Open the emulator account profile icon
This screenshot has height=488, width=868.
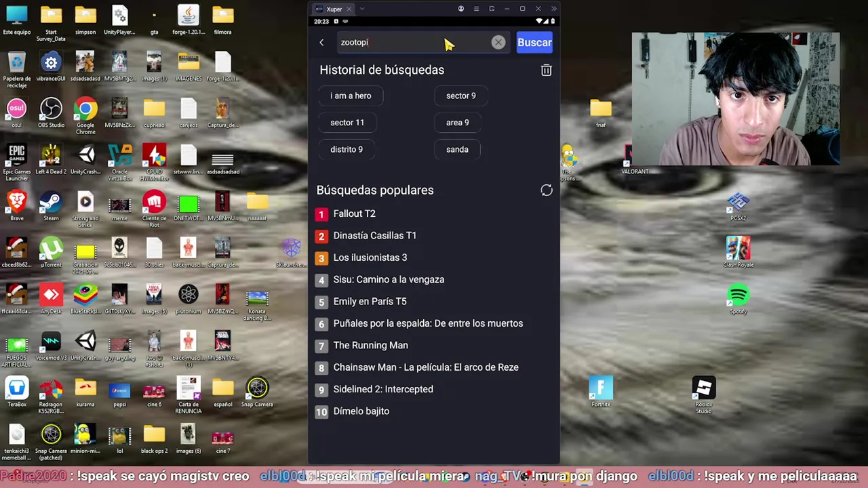461,9
